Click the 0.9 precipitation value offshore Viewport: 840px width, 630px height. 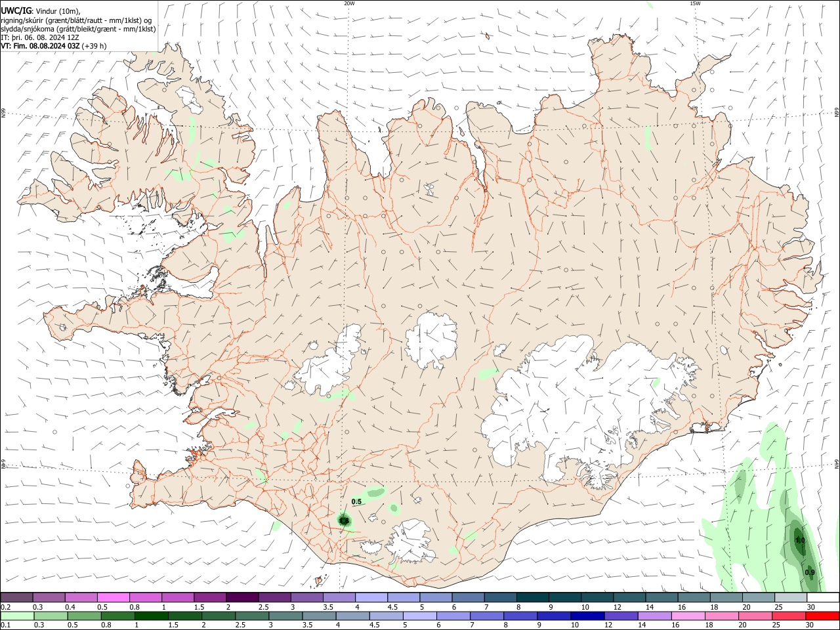(x=810, y=572)
